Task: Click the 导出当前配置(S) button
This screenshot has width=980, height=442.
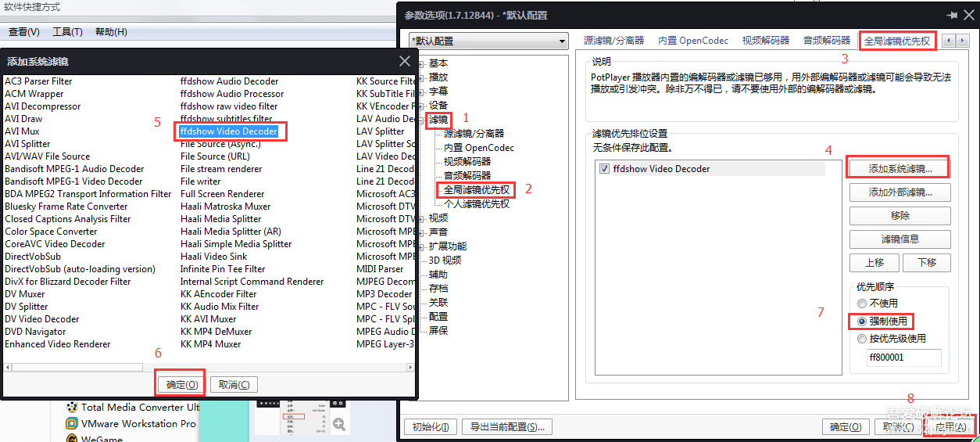Action: click(x=507, y=427)
